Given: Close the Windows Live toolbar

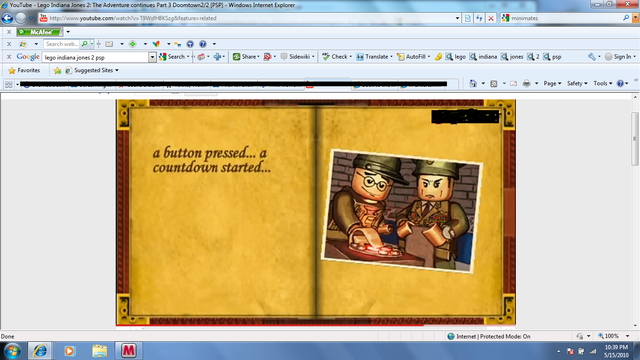Looking at the screenshot, I should pyautogui.click(x=9, y=44).
